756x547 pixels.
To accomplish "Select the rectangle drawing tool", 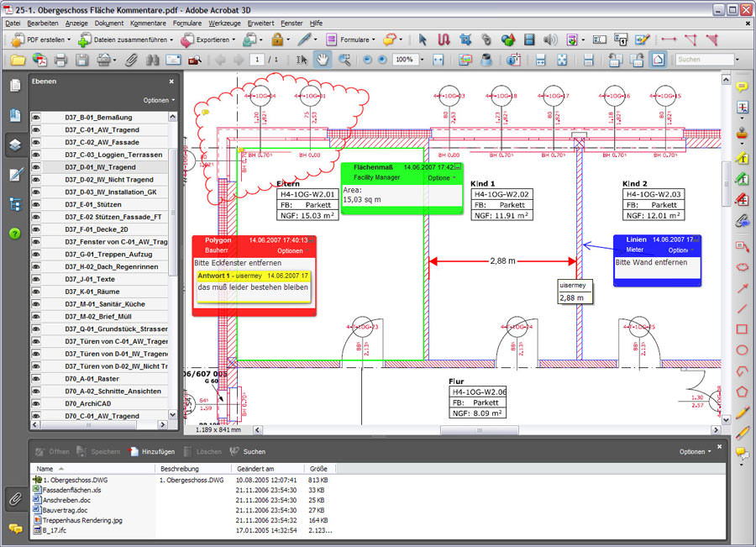I will (x=742, y=329).
